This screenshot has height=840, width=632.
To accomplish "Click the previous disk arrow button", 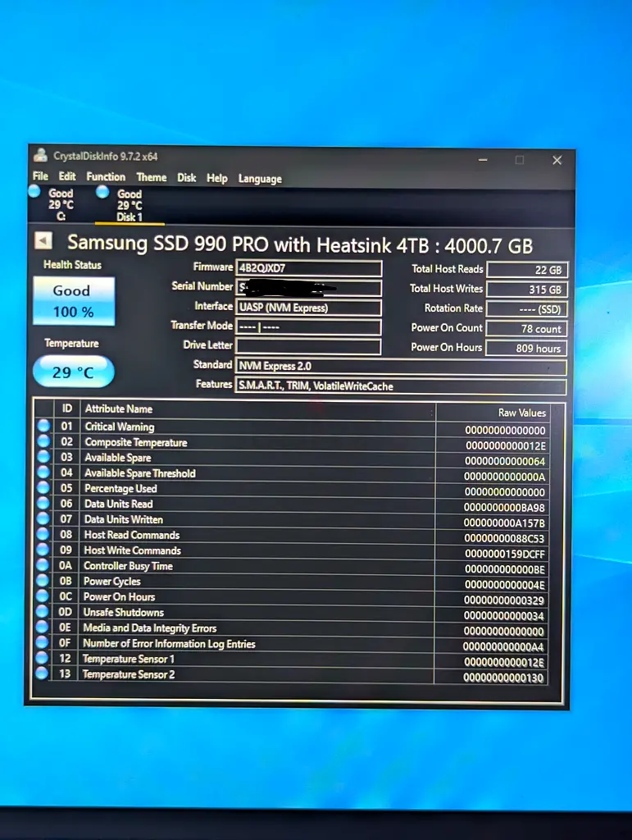I will [43, 240].
